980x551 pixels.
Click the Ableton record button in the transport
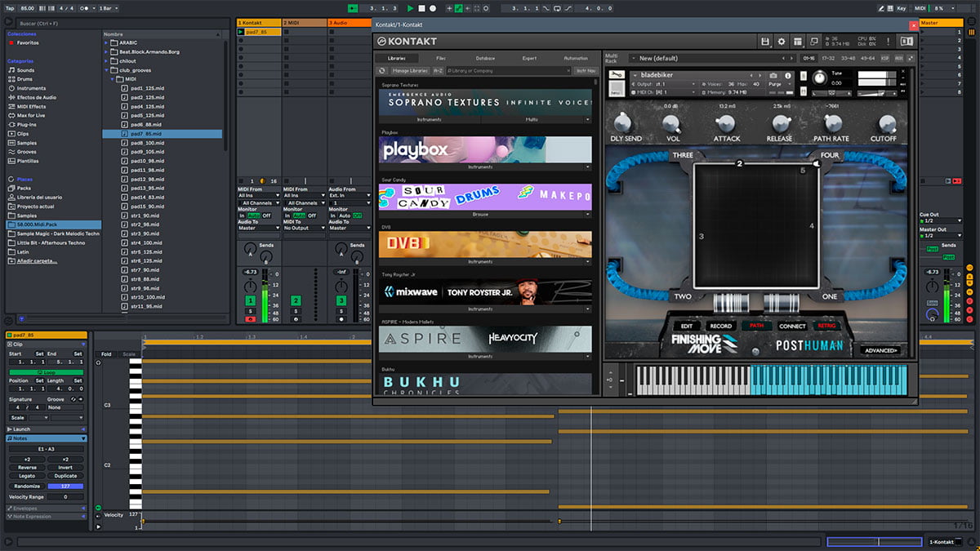point(433,8)
